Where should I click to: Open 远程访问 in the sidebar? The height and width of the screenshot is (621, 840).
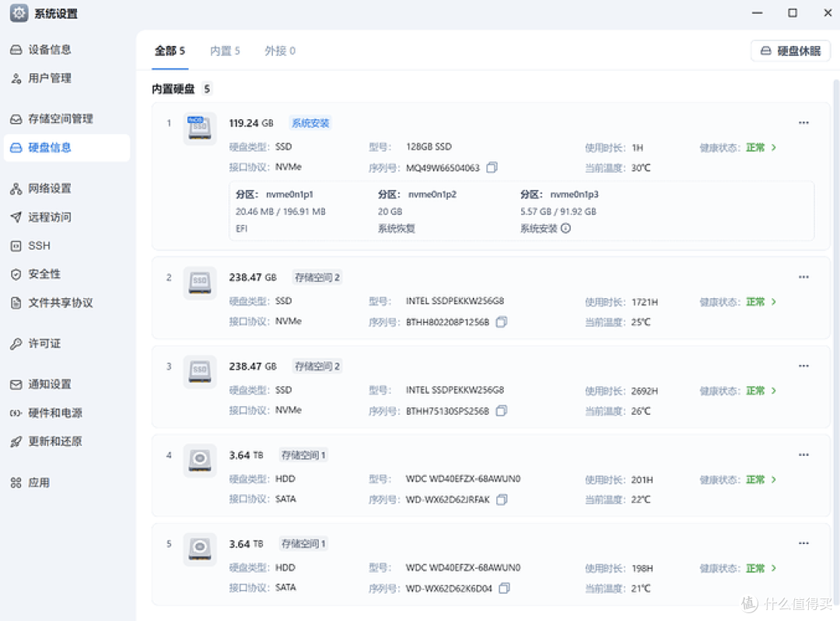click(49, 216)
